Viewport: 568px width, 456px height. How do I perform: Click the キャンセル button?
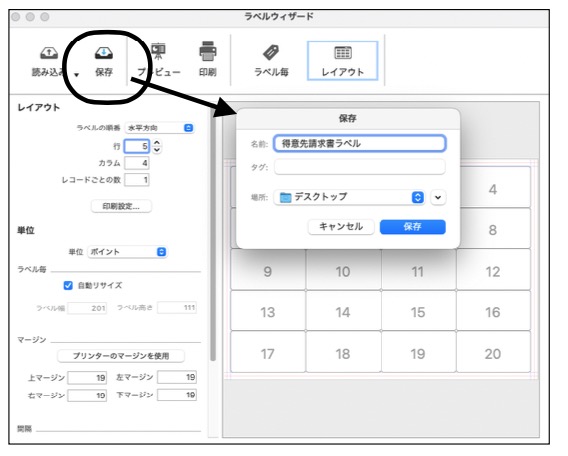pyautogui.click(x=341, y=227)
